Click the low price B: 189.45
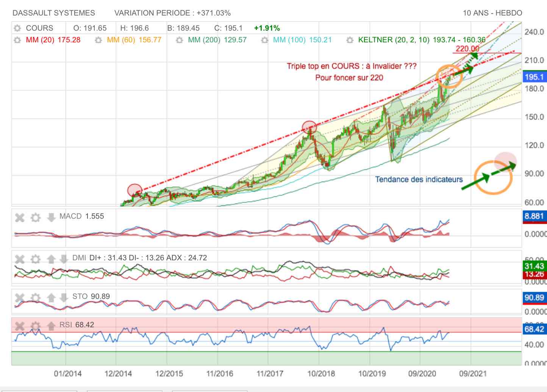The height and width of the screenshot is (392, 547). 183,28
